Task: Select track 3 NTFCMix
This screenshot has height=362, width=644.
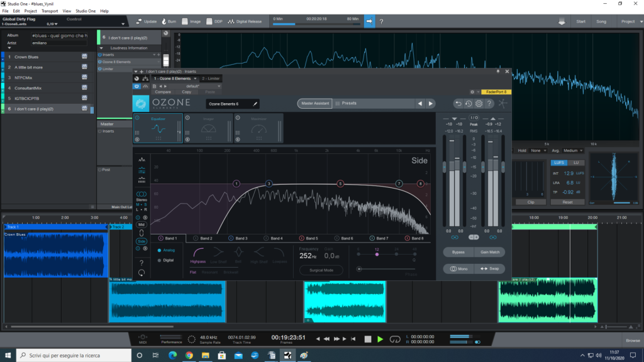Action: [47, 77]
